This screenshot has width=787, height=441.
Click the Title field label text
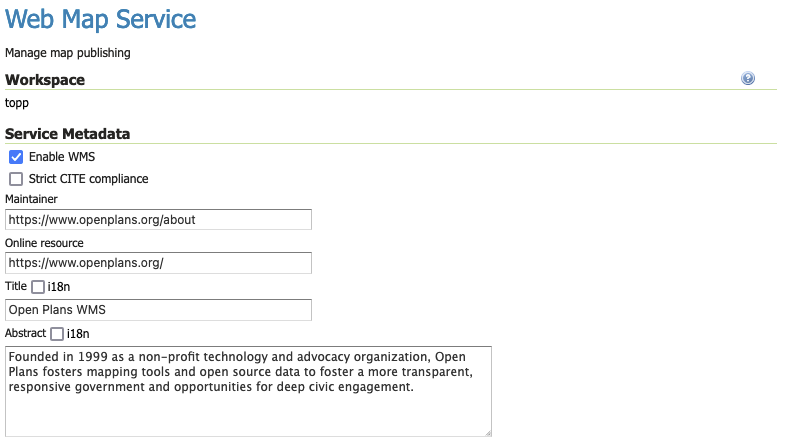point(16,287)
